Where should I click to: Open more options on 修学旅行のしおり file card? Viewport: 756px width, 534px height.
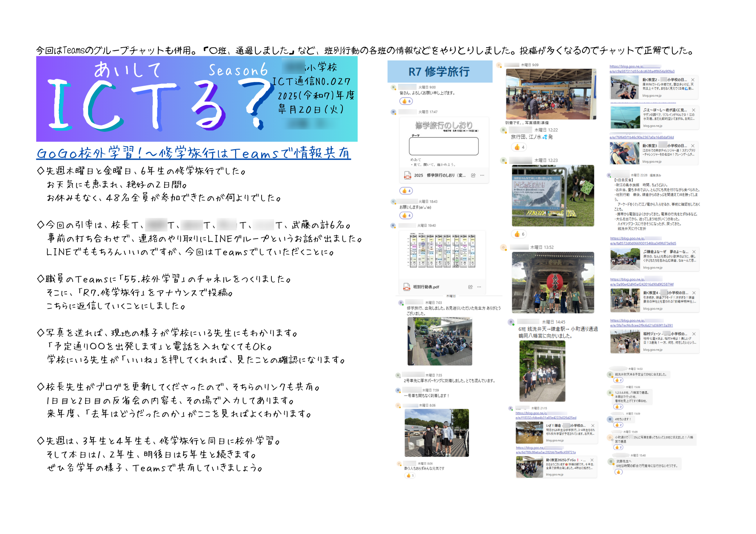pos(482,175)
